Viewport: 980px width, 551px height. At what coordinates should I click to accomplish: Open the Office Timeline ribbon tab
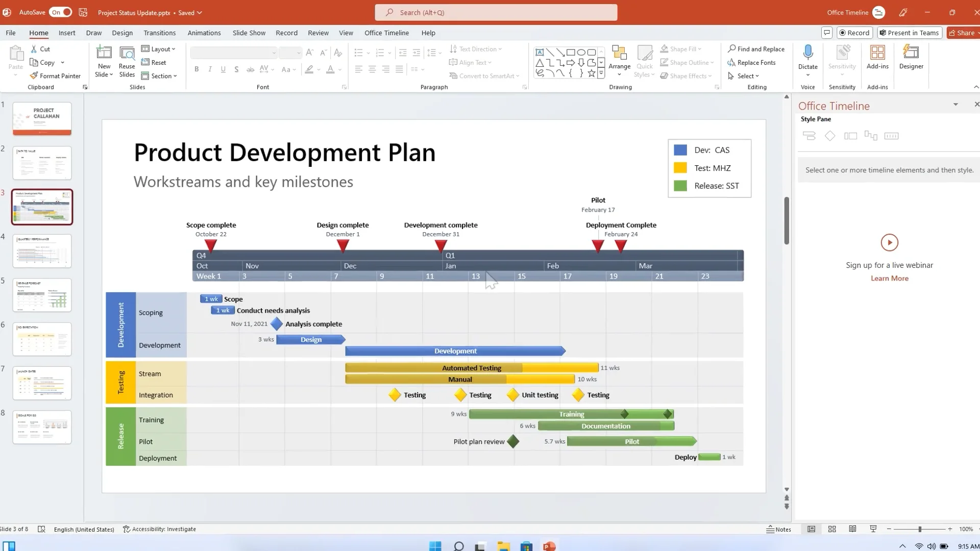click(x=386, y=33)
